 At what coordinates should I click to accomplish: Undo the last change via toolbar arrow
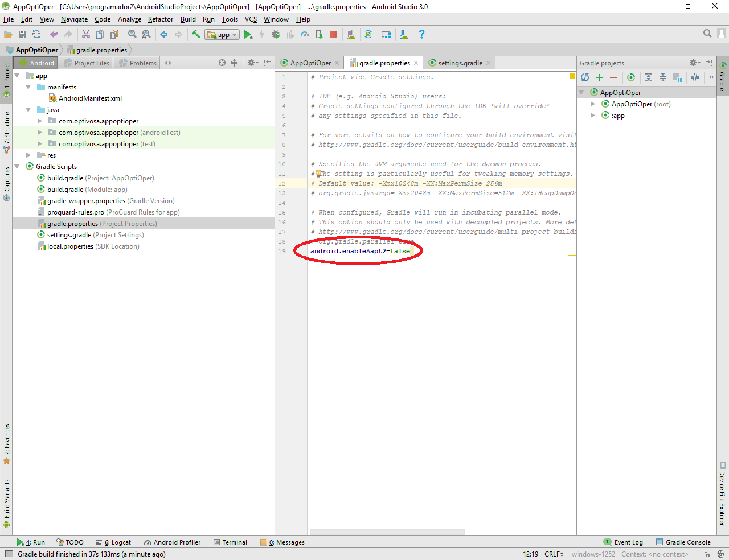coord(54,35)
